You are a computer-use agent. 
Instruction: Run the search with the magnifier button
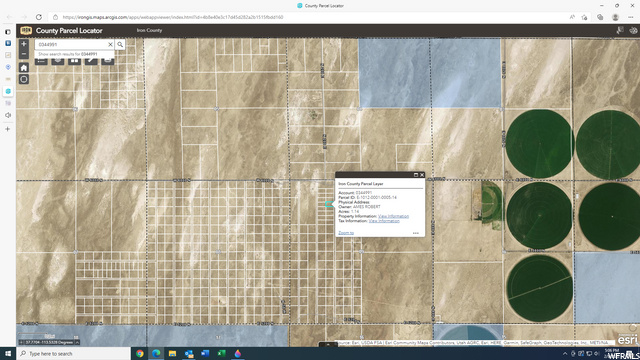click(120, 44)
